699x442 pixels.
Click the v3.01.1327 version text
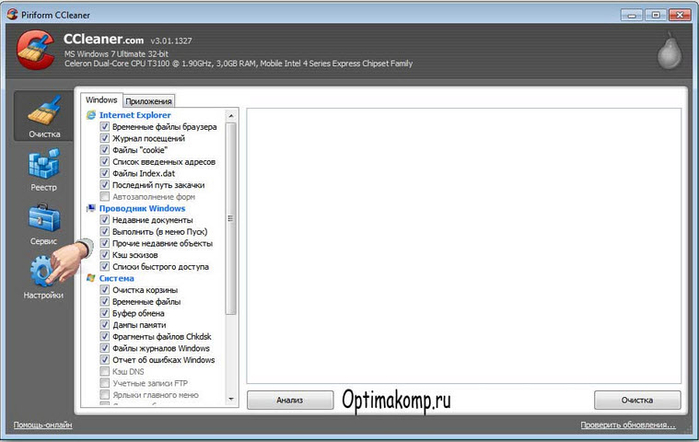(x=171, y=41)
